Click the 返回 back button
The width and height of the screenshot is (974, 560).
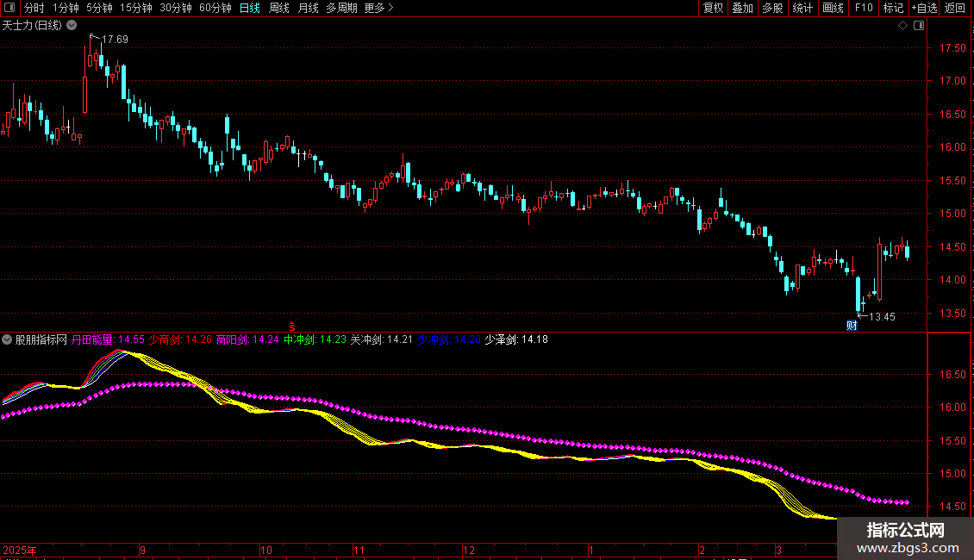pyautogui.click(x=955, y=8)
